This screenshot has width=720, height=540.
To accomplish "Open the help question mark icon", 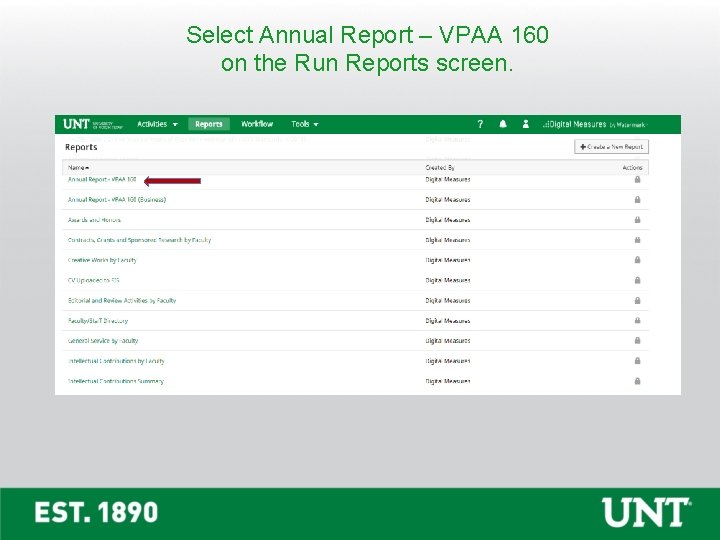I will point(480,124).
